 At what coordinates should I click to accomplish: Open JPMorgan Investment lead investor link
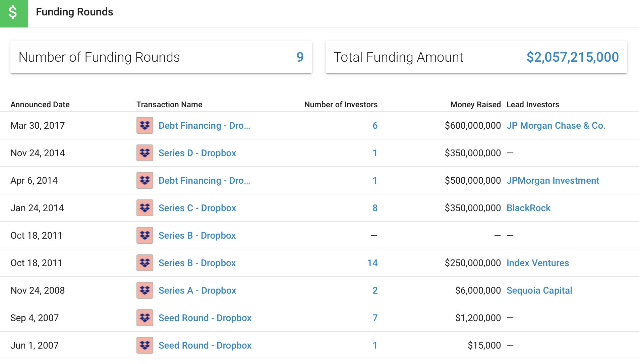tap(553, 180)
